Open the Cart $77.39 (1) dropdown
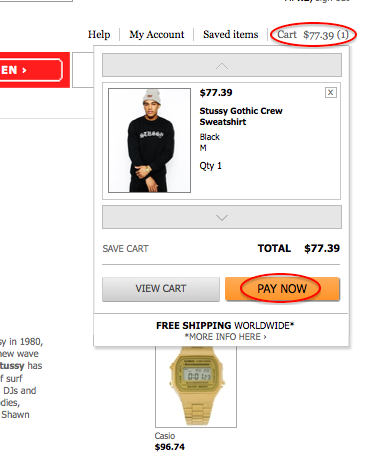The height and width of the screenshot is (462, 389). [x=313, y=35]
